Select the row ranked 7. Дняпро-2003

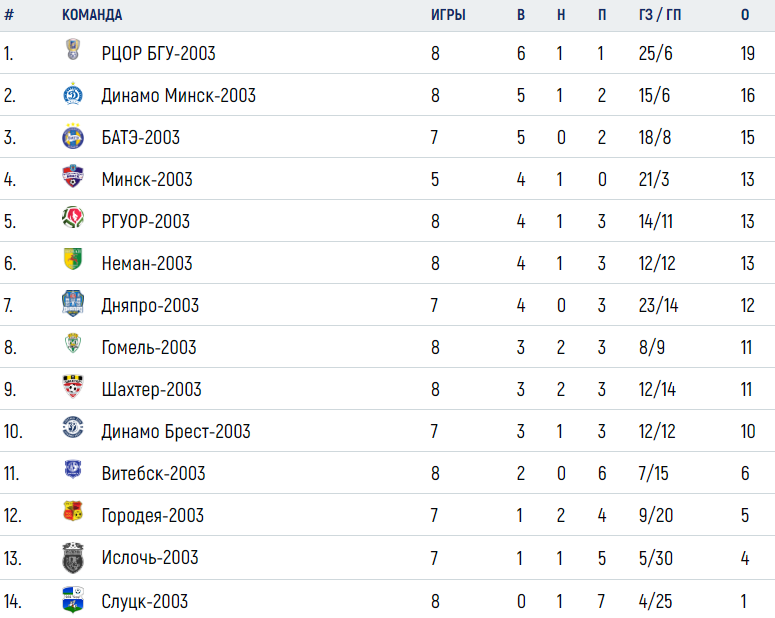pyautogui.click(x=388, y=305)
